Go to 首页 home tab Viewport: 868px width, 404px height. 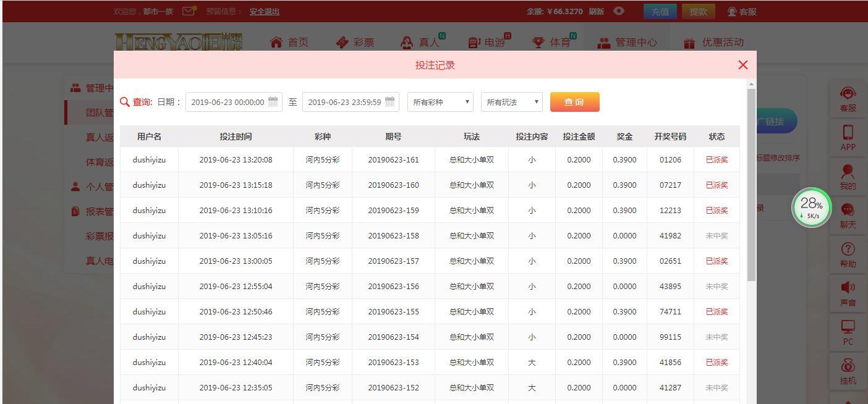[289, 42]
